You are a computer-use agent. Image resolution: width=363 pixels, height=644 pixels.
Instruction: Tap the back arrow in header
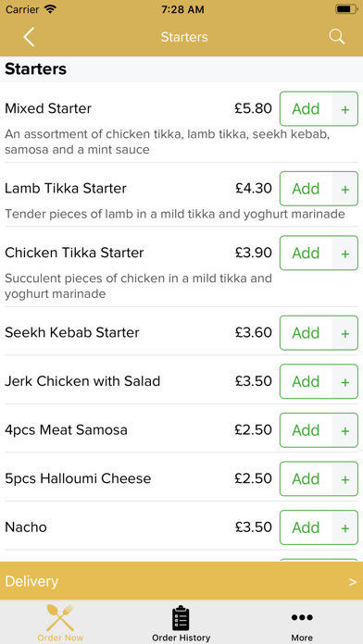point(29,37)
